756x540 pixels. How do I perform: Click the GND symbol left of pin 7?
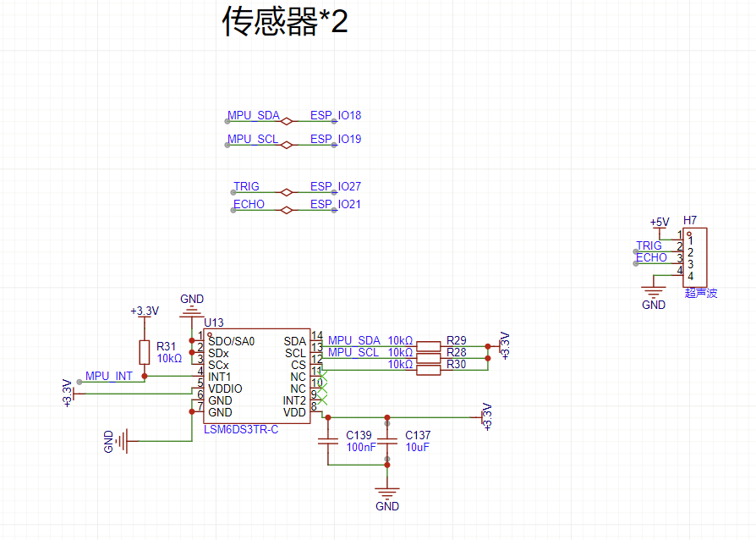(123, 441)
